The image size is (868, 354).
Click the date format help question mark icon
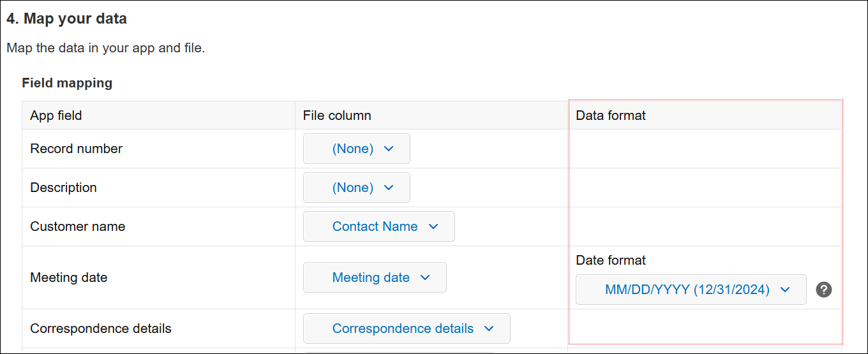824,290
